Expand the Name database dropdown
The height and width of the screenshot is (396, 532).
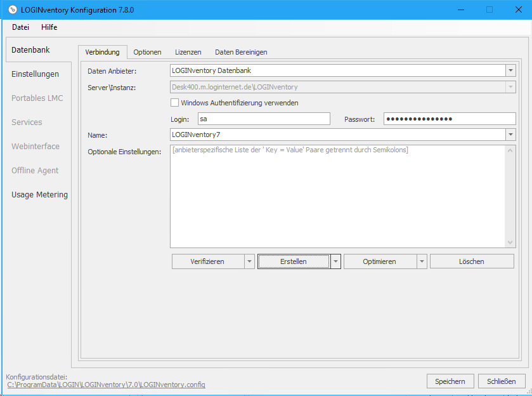[510, 135]
